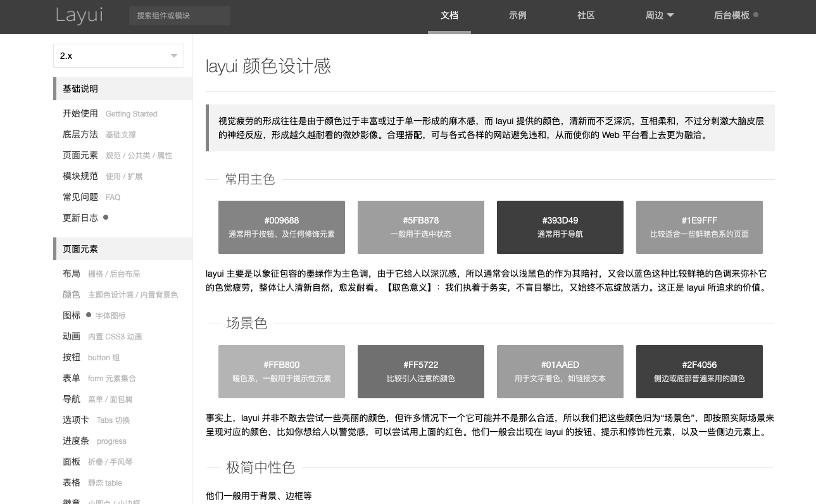Click the 基础说明 sidebar section header
This screenshot has height=504, width=816.
coord(123,89)
